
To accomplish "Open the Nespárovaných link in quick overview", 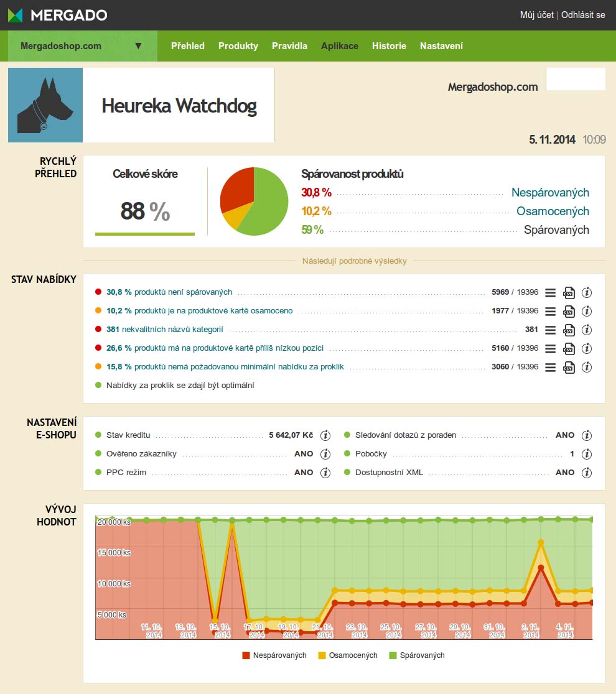I will 550,193.
